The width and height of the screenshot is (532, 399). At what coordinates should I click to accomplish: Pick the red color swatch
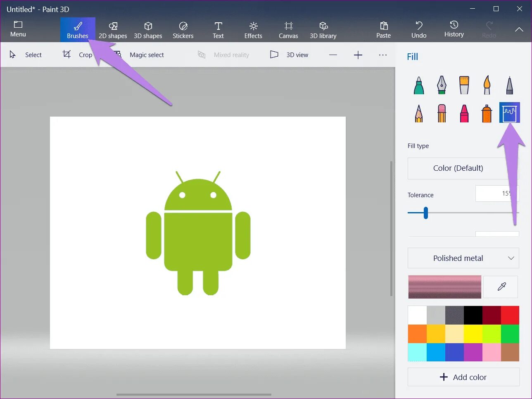point(510,315)
